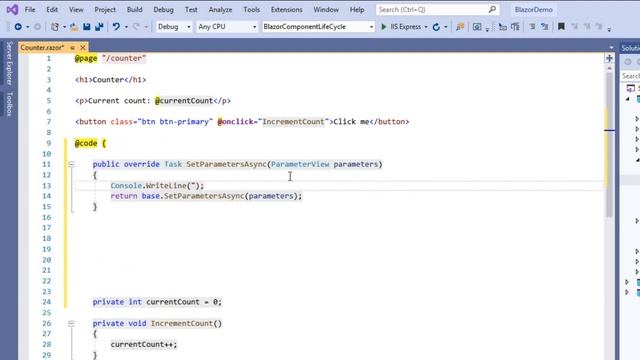Click the decrease indent toolbar icon

tap(503, 27)
